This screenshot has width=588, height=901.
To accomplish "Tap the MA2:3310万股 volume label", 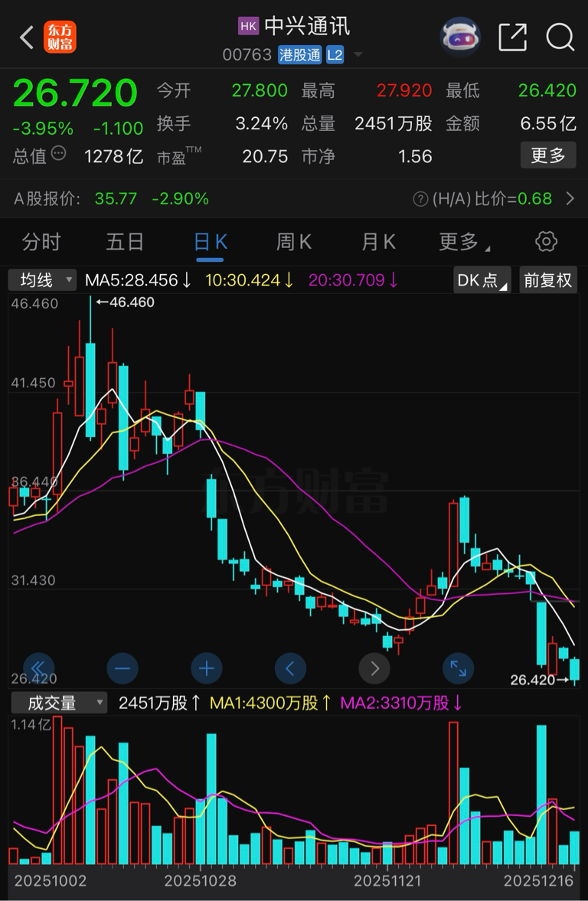I will tap(401, 703).
